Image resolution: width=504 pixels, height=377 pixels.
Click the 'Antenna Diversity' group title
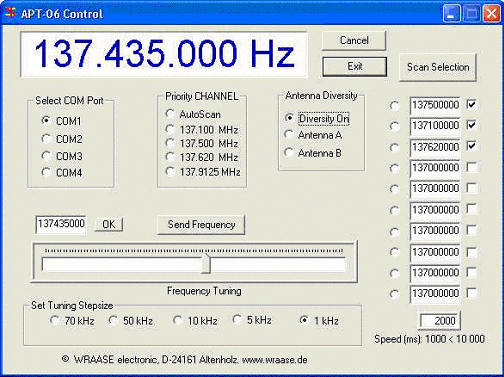point(321,96)
